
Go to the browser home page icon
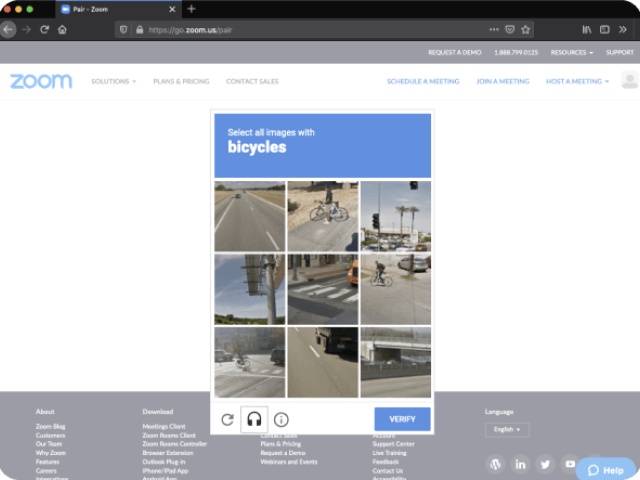click(62, 29)
